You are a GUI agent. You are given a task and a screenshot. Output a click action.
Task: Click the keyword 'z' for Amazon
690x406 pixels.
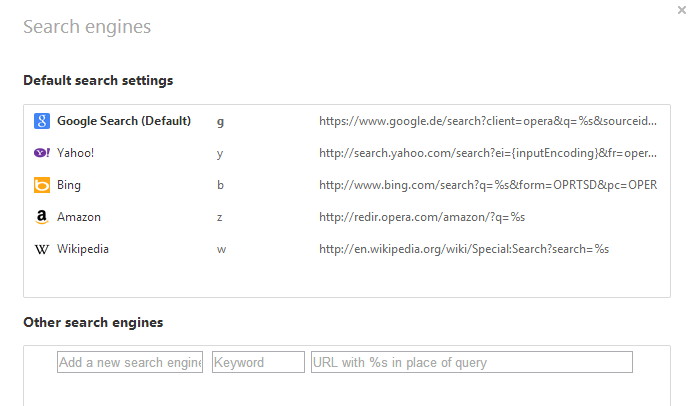tap(220, 217)
